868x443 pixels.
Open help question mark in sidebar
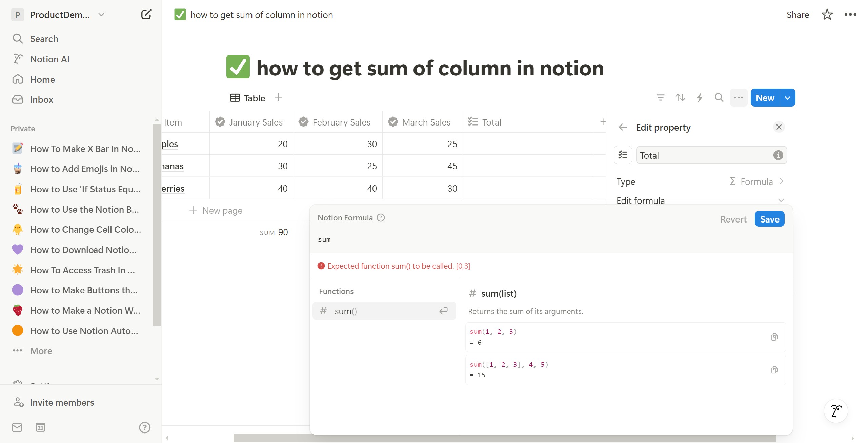(145, 427)
